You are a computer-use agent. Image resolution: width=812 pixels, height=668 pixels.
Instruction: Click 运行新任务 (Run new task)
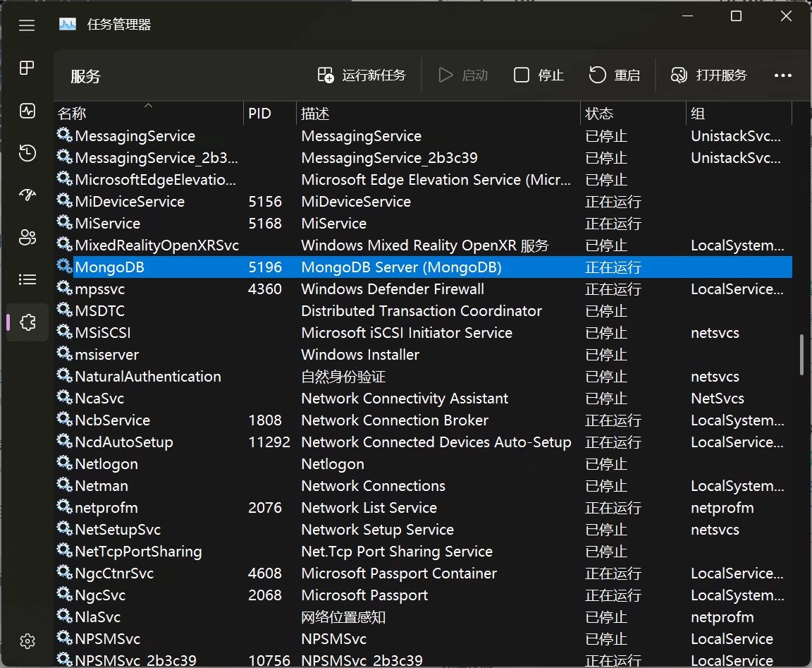pos(362,75)
